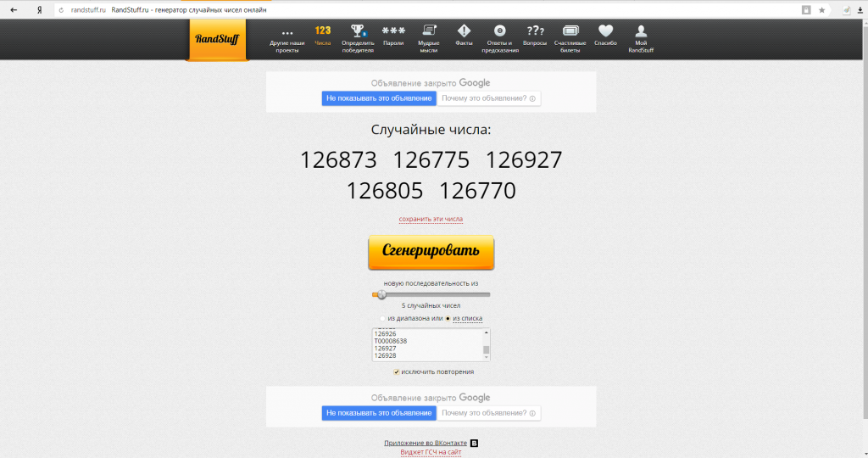Click the reader mode icon in address bar

pyautogui.click(x=807, y=10)
